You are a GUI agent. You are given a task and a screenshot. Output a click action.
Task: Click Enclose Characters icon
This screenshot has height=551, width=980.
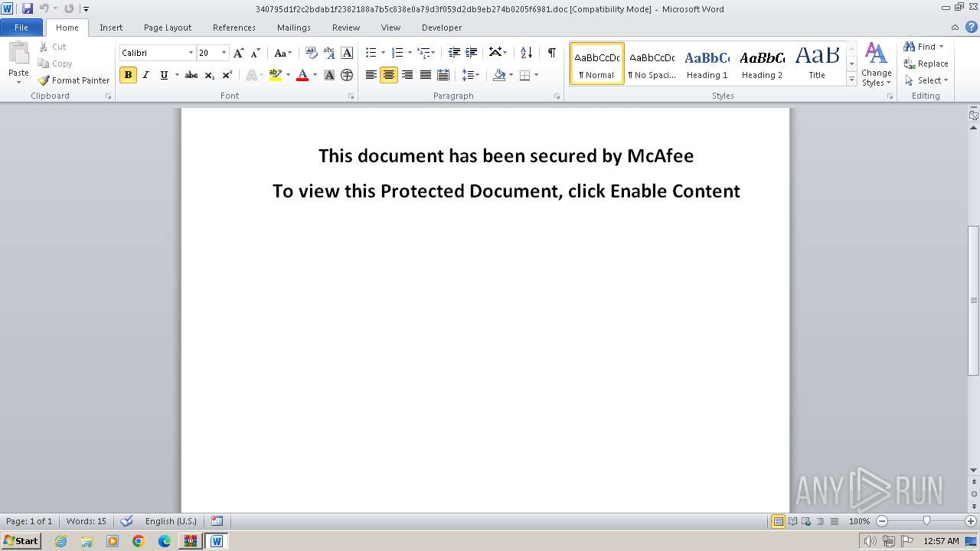point(347,75)
